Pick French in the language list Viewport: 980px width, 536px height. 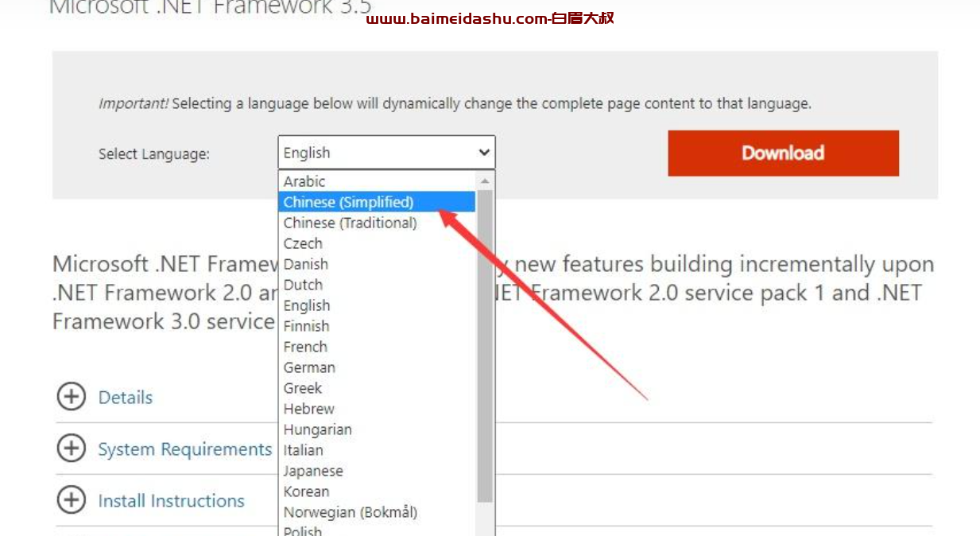tap(378, 347)
